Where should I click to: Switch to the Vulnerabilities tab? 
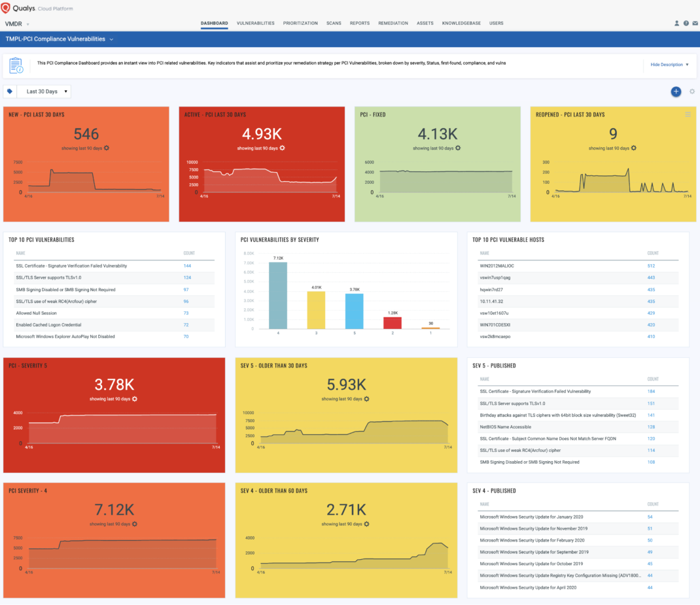(255, 23)
